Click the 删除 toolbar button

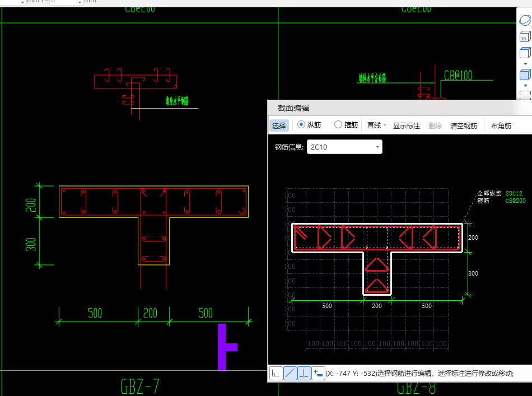tap(435, 126)
